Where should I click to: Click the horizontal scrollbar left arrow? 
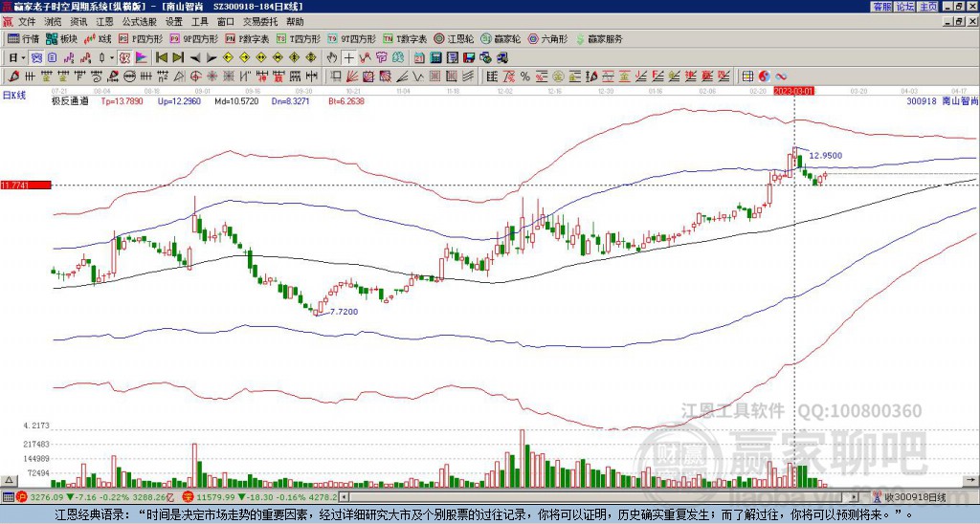pyautogui.click(x=345, y=497)
